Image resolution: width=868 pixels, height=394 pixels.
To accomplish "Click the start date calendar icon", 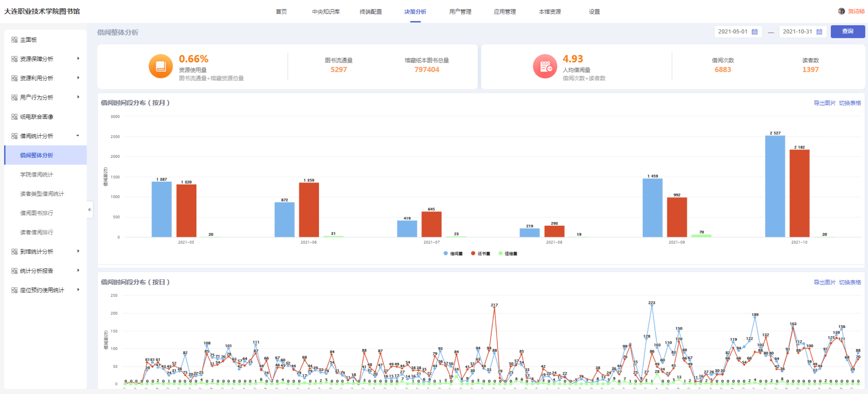I will point(754,32).
